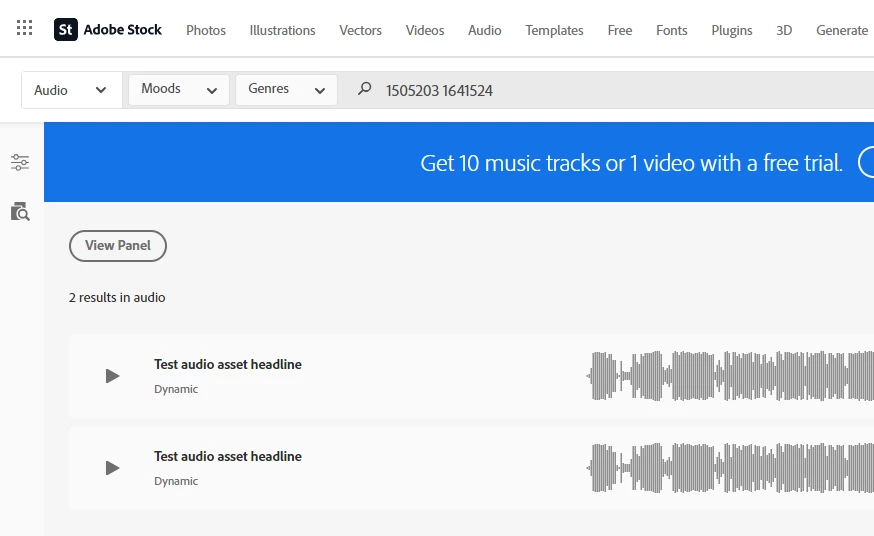Viewport: 874px width, 536px height.
Task: Open the second Test audio asset headline title
Action: coord(227,456)
